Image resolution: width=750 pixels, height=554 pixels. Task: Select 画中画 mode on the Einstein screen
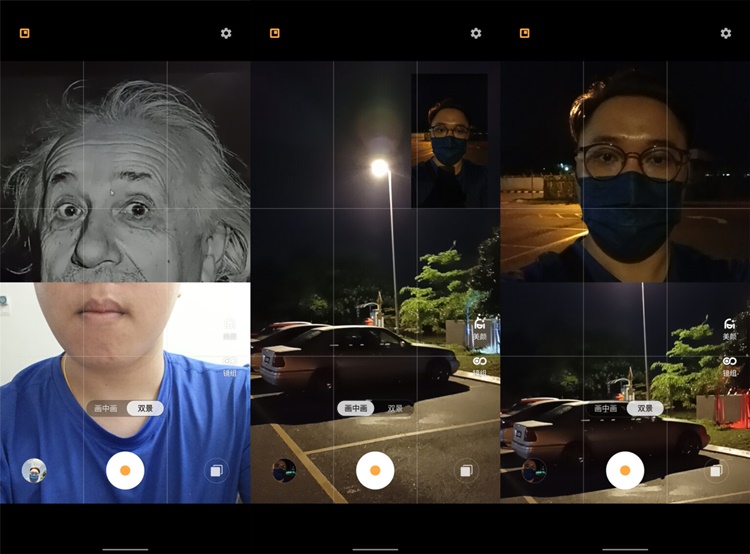tap(106, 408)
